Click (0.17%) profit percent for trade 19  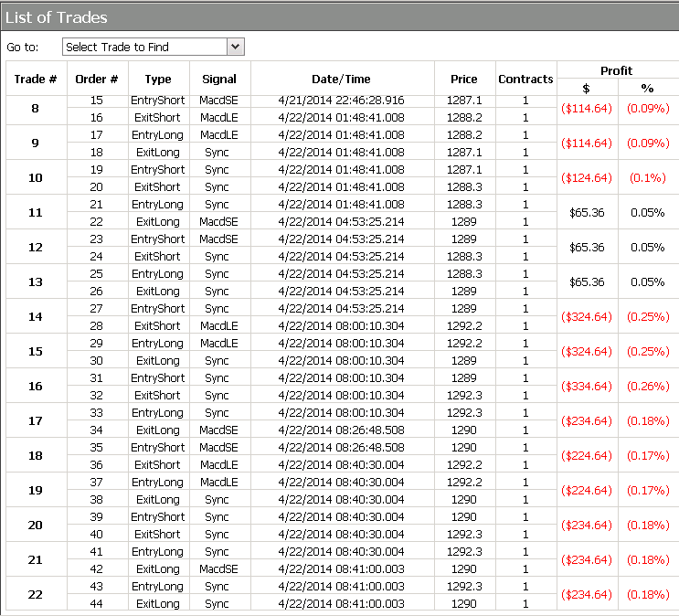pyautogui.click(x=648, y=491)
